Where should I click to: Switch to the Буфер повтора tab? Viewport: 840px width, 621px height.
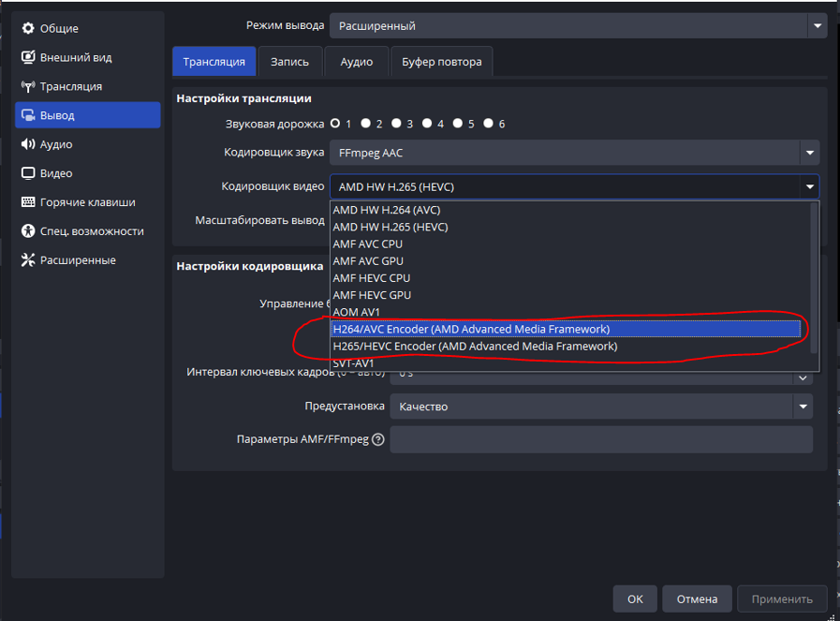click(x=441, y=62)
